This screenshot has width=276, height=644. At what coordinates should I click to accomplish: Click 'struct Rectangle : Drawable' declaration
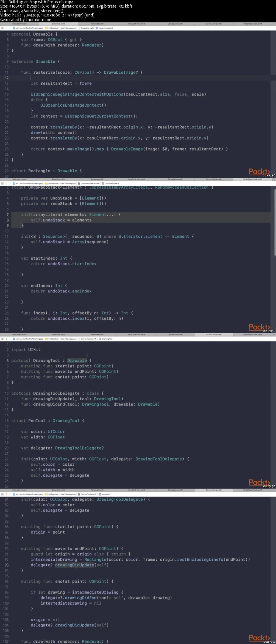(47, 171)
